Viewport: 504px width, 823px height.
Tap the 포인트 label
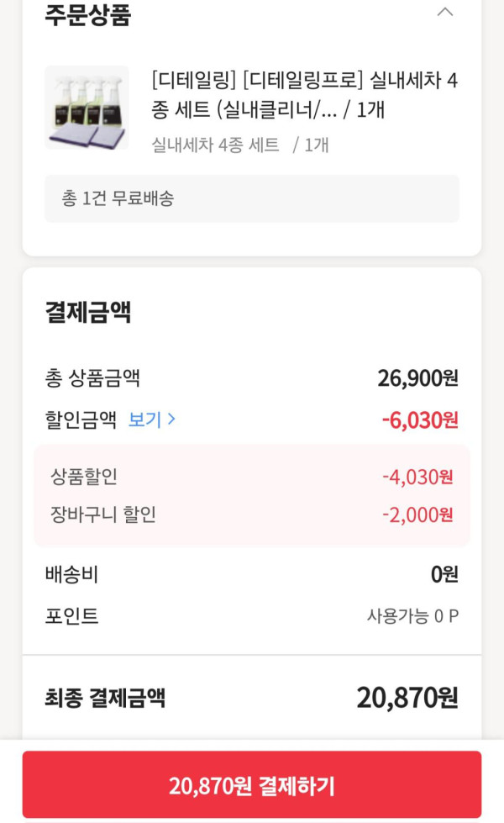tap(71, 616)
